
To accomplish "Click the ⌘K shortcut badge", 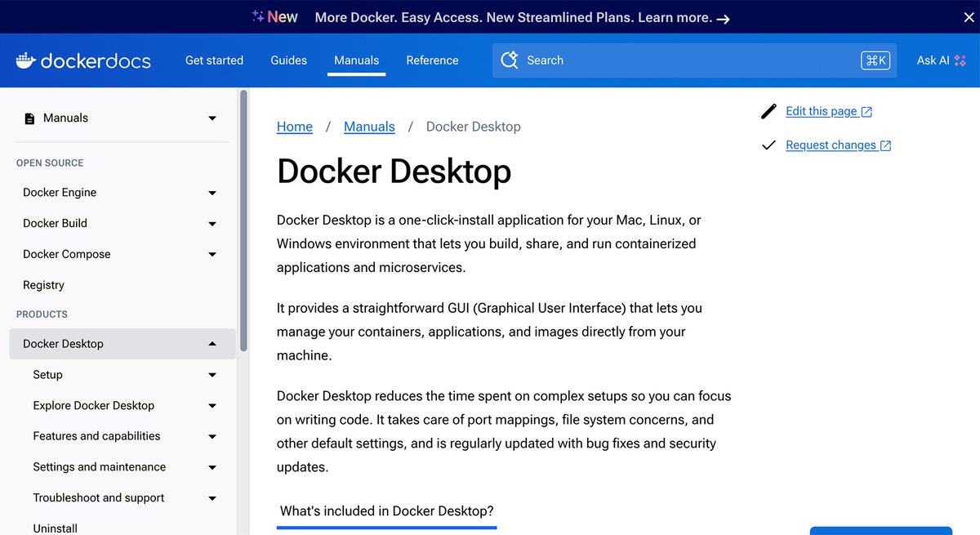I will pyautogui.click(x=875, y=60).
